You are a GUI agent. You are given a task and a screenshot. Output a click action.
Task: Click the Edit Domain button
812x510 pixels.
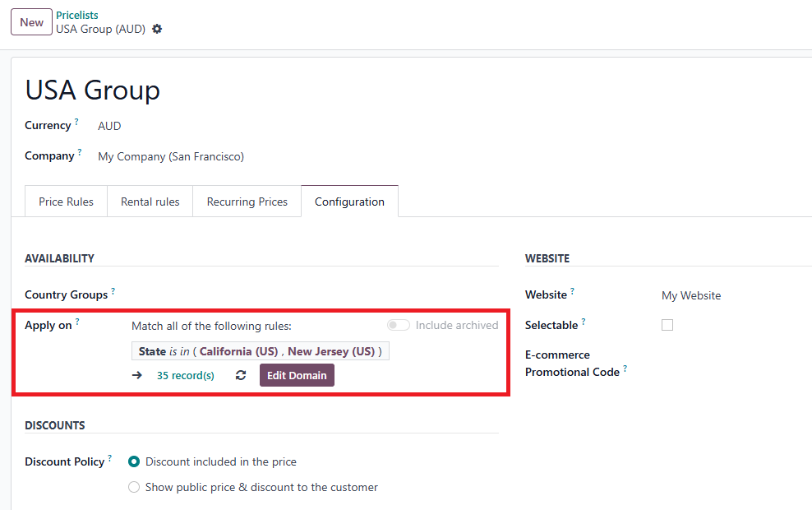point(297,375)
